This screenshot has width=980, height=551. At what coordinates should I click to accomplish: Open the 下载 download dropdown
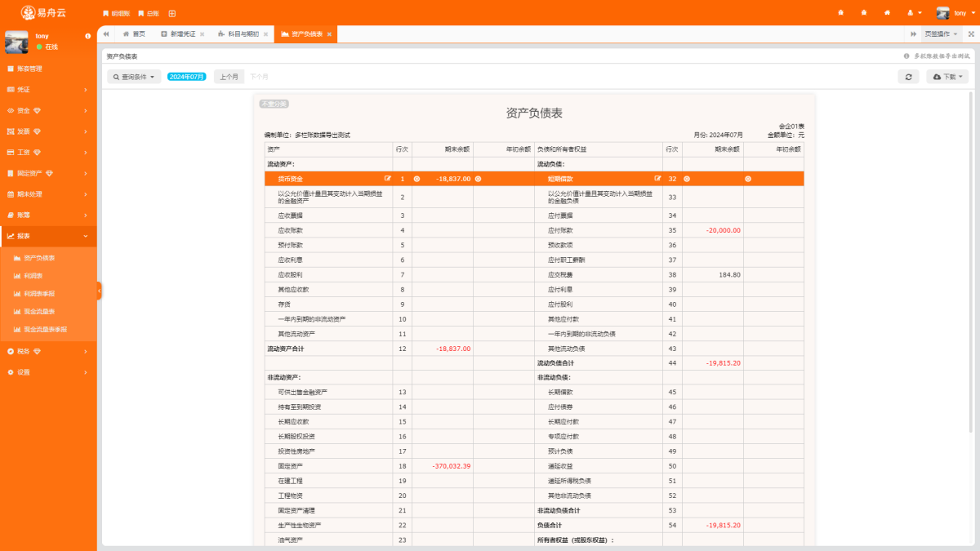tap(947, 76)
